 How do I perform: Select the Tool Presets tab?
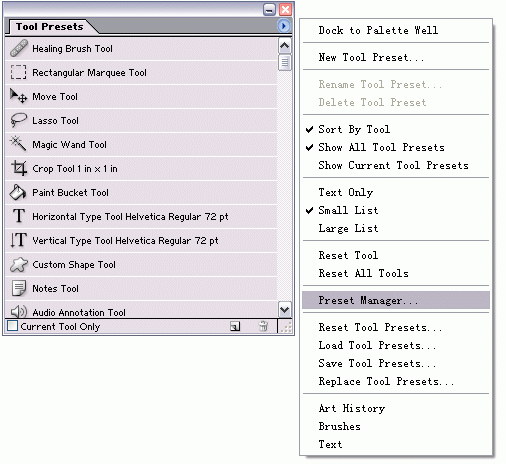pos(50,27)
